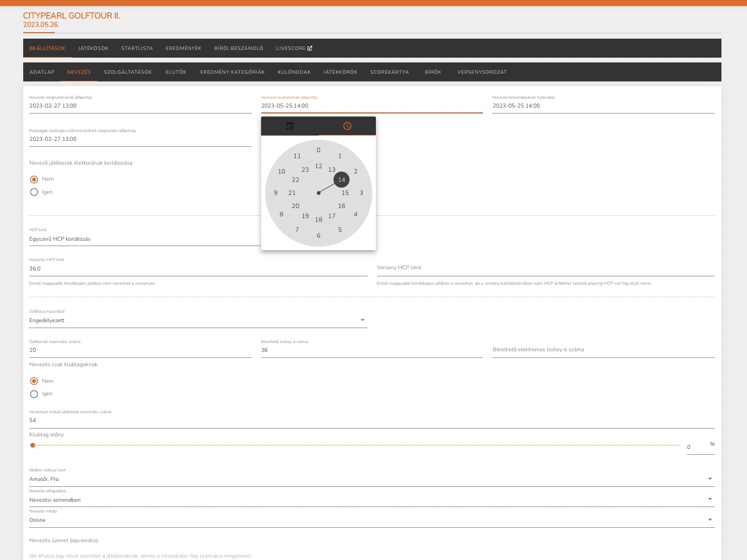This screenshot has height=560, width=747.
Task: Switch to the Elütők sub-tab
Action: pyautogui.click(x=176, y=72)
